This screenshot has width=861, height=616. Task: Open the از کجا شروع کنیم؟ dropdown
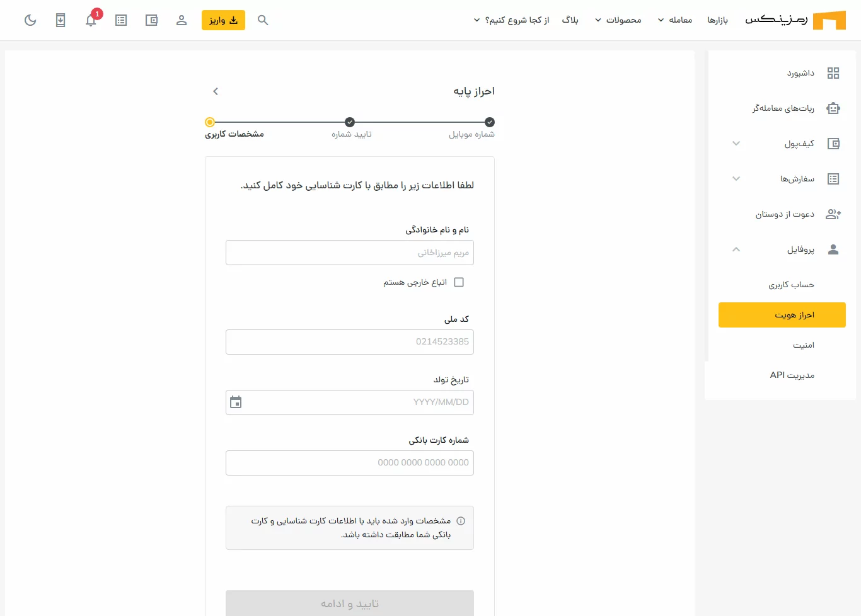click(x=511, y=20)
